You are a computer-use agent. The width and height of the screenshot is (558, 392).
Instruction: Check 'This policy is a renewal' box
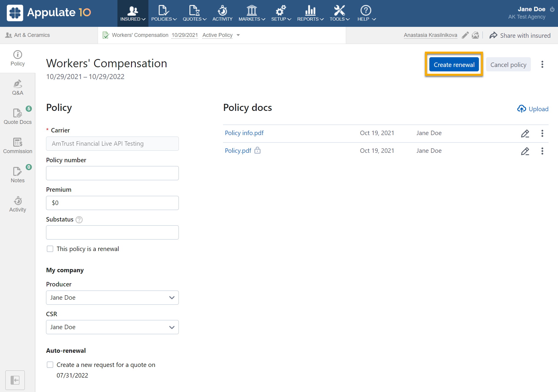click(x=50, y=249)
